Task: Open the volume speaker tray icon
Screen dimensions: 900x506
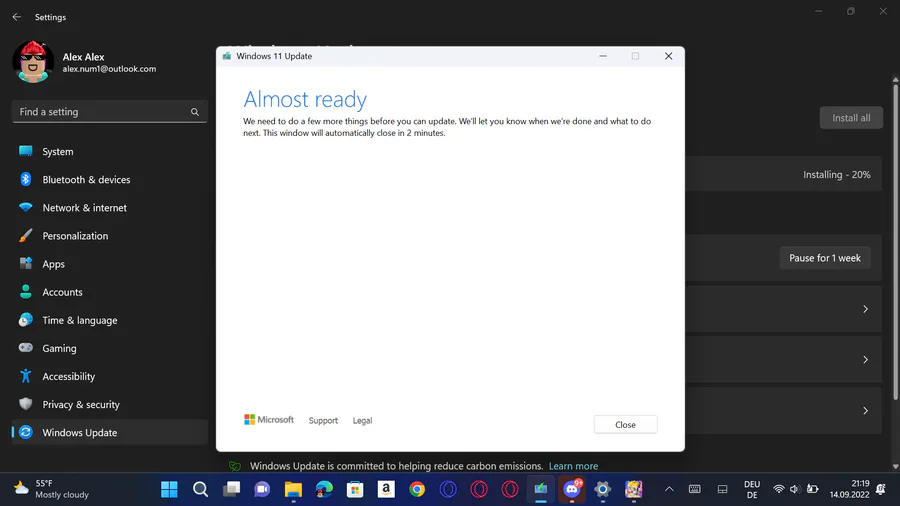Action: click(x=795, y=489)
